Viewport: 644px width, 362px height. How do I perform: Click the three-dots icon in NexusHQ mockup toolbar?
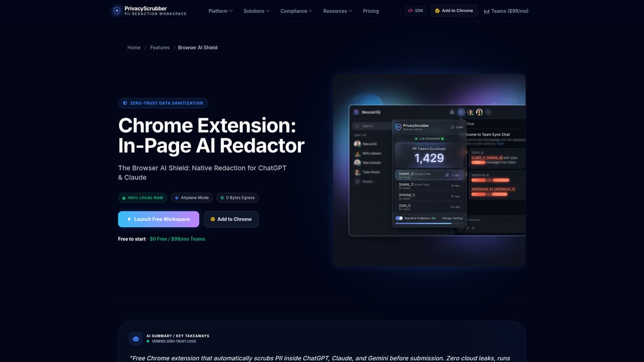(489, 112)
